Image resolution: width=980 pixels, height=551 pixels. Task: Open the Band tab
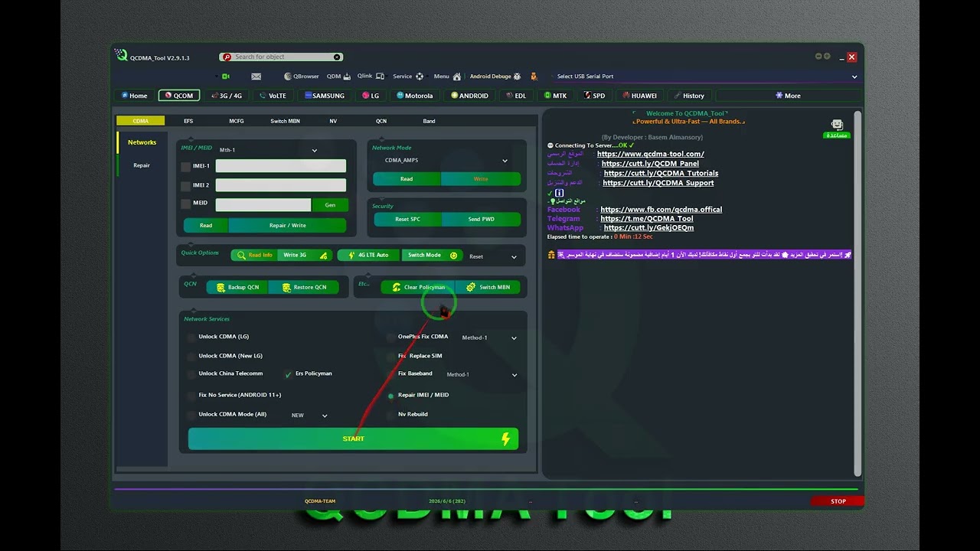[x=429, y=121]
